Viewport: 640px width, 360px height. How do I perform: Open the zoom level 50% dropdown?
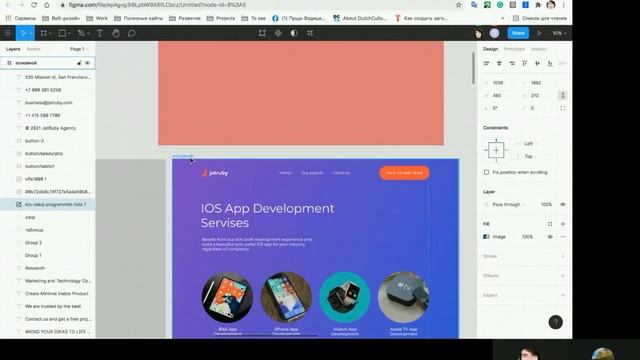559,33
